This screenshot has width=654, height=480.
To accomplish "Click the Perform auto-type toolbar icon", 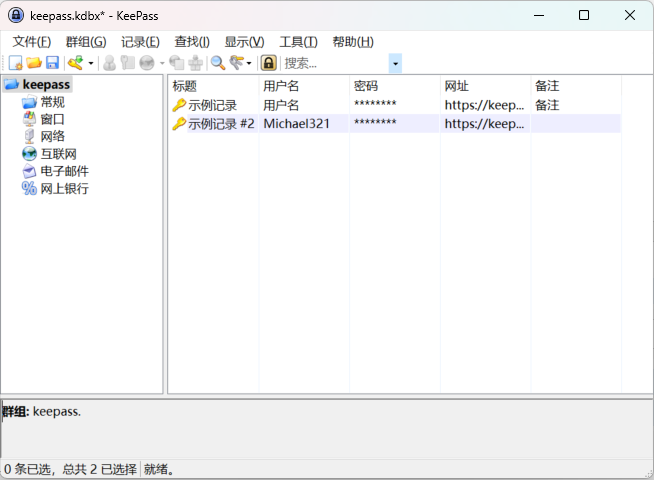I will click(x=195, y=63).
